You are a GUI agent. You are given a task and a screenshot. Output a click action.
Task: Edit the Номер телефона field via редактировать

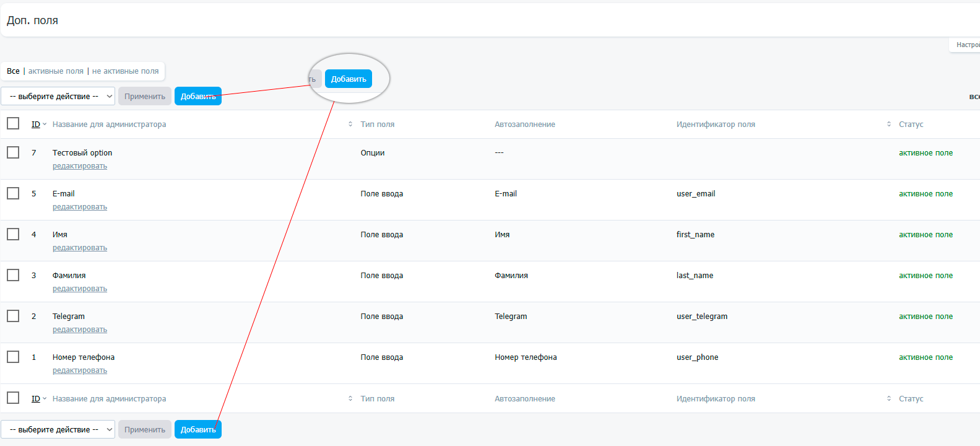[x=80, y=370]
